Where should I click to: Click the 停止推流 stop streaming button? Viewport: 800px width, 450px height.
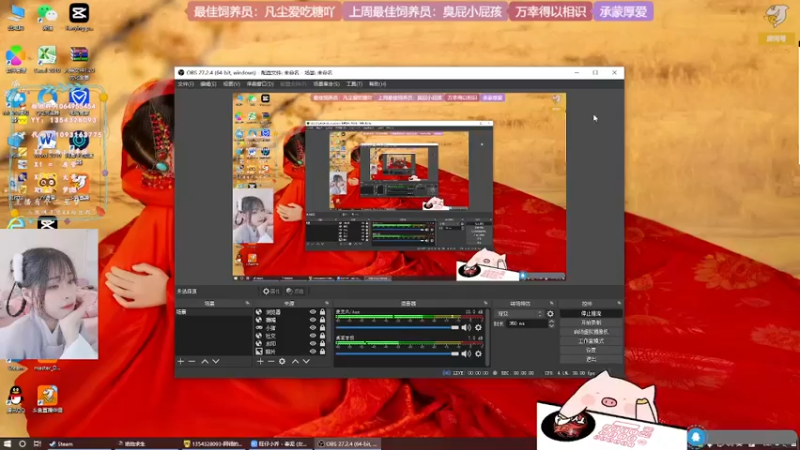(591, 313)
